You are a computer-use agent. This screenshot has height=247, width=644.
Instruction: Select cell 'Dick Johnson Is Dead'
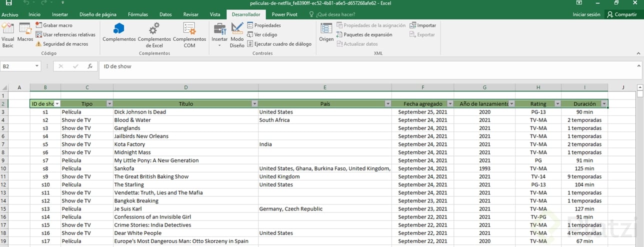coord(185,112)
